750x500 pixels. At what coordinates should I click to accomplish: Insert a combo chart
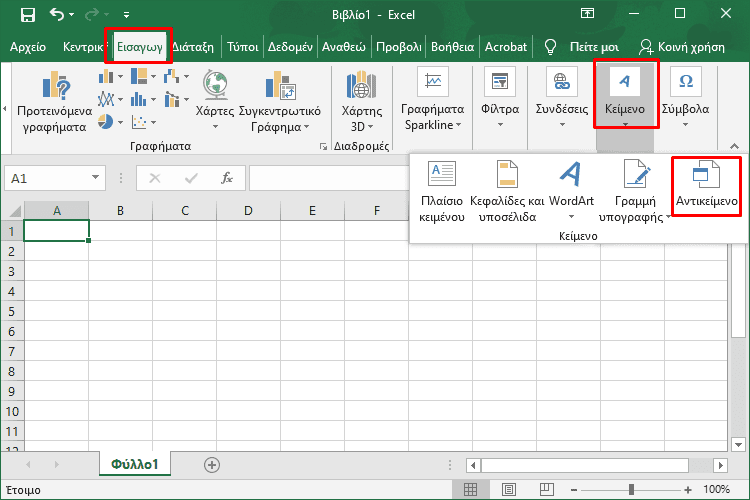[176, 99]
